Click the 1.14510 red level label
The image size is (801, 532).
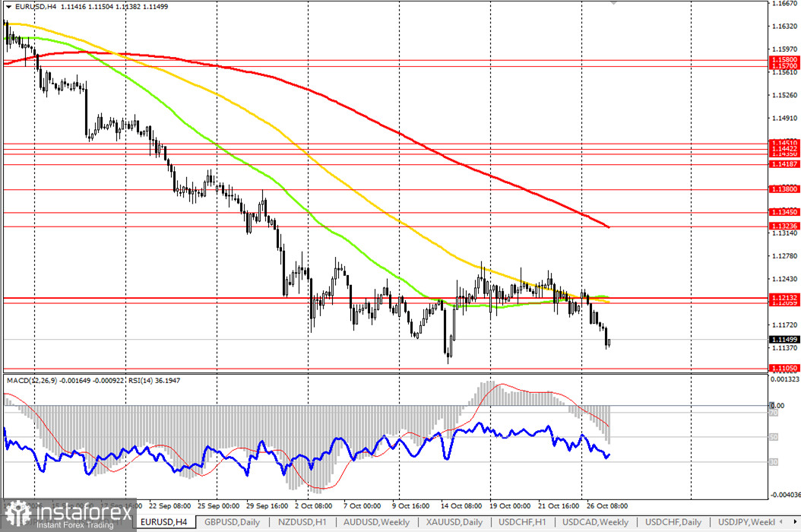click(784, 143)
